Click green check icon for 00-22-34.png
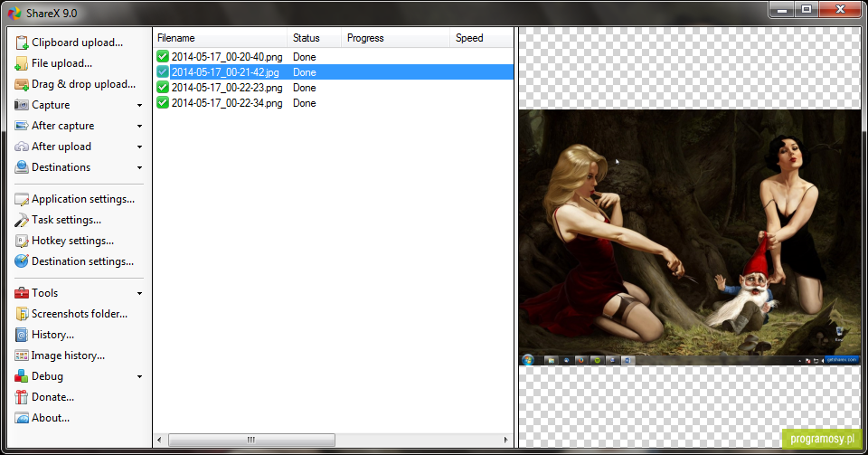 click(x=162, y=103)
